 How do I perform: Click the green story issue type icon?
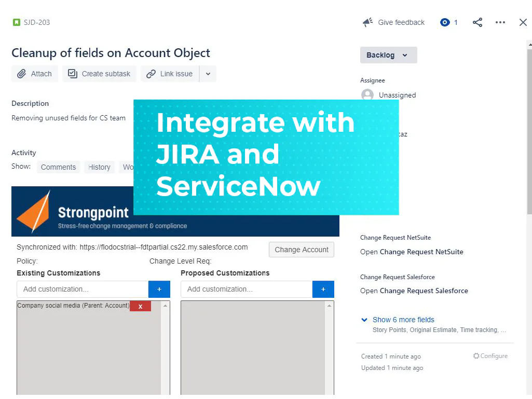click(x=16, y=22)
